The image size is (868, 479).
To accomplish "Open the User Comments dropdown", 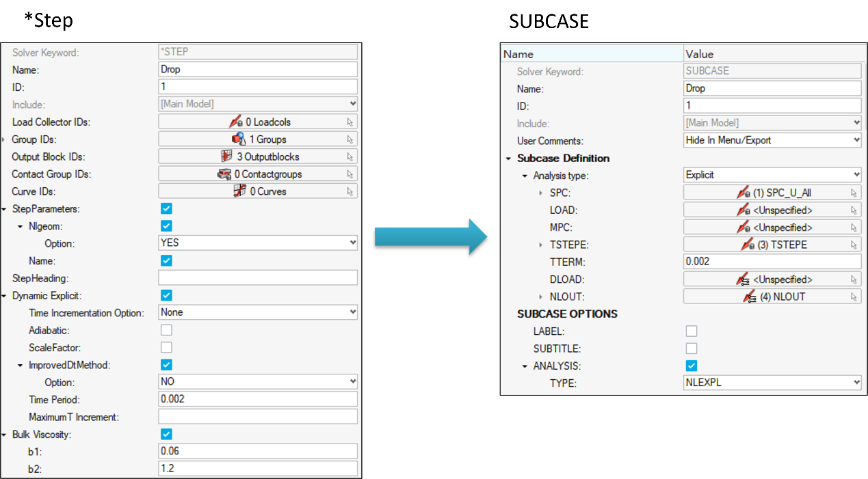I will coord(772,140).
